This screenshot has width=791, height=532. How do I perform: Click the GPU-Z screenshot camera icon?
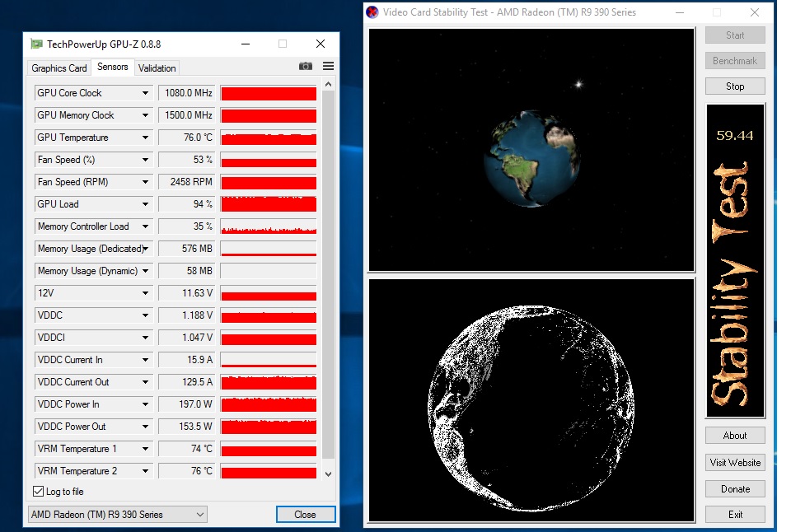pyautogui.click(x=305, y=67)
